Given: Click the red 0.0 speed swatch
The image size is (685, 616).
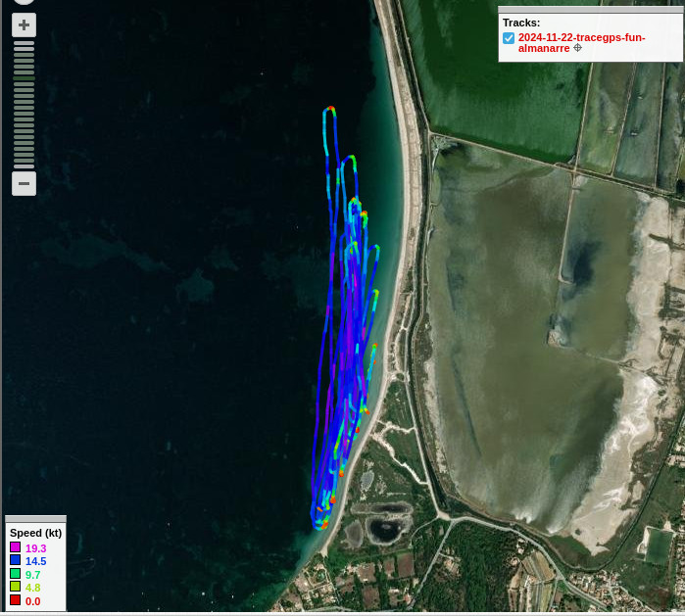Looking at the screenshot, I should point(15,600).
